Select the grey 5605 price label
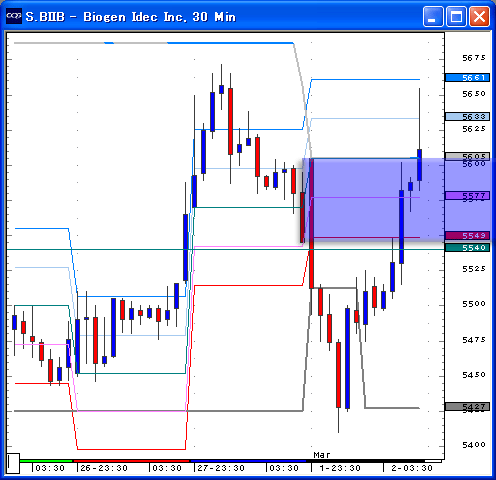 tap(467, 156)
